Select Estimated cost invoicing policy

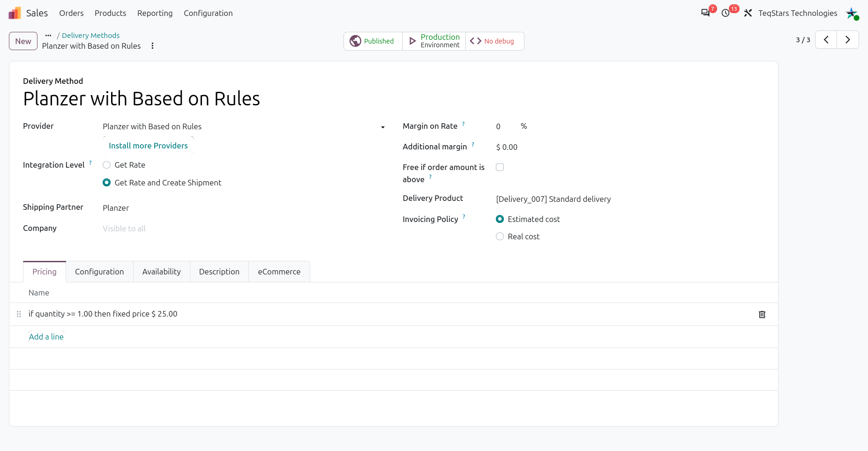click(500, 219)
